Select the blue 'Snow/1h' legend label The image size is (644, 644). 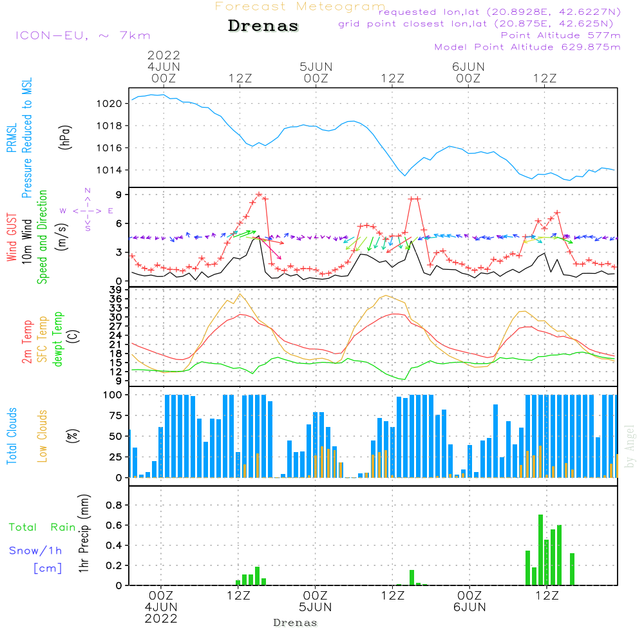[35, 551]
